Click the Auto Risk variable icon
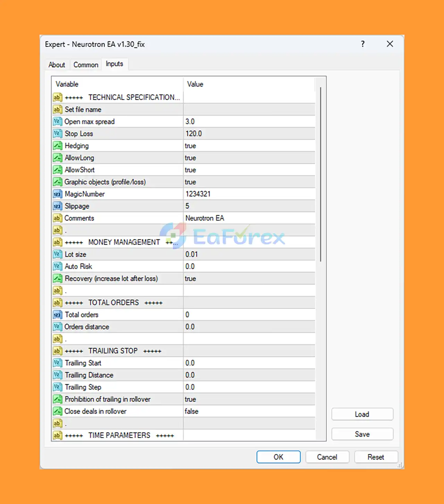Viewport: 444px width, 504px height. [57, 266]
